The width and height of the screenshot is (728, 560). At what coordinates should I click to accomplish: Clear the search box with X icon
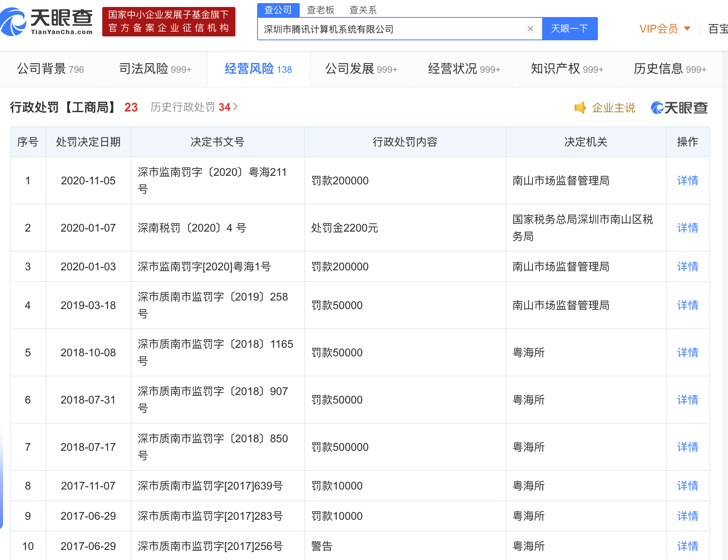[530, 29]
